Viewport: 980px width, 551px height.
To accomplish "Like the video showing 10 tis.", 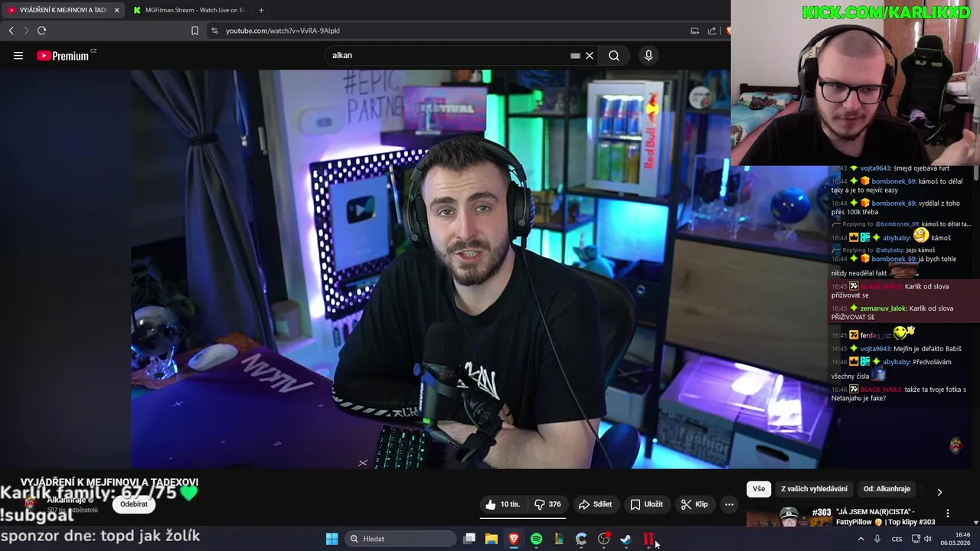I will [502, 504].
